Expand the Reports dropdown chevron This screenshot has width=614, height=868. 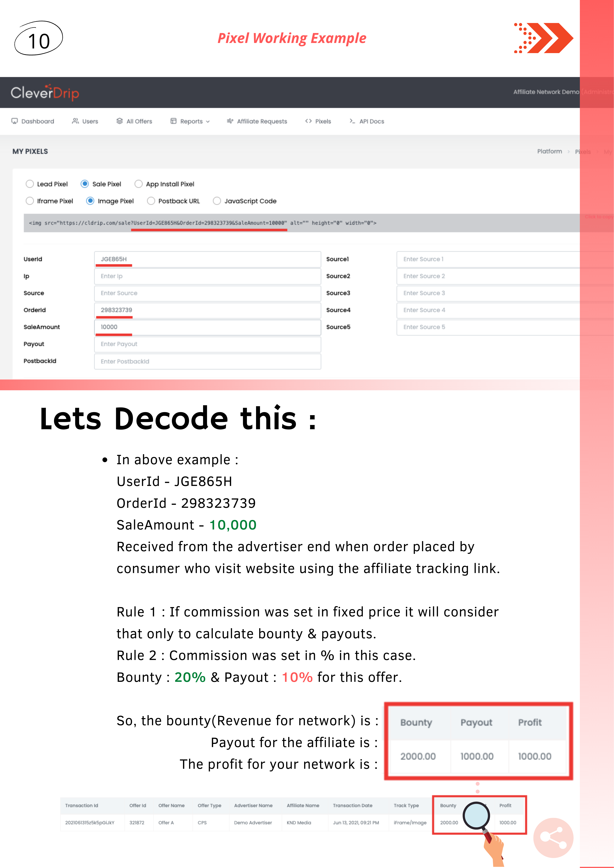(x=208, y=122)
